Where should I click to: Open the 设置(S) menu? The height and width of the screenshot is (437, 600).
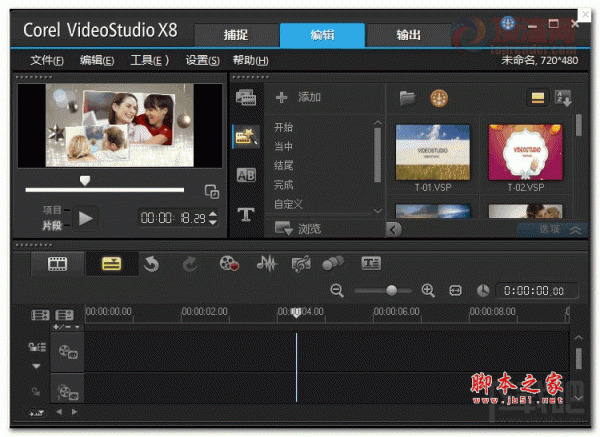(202, 60)
